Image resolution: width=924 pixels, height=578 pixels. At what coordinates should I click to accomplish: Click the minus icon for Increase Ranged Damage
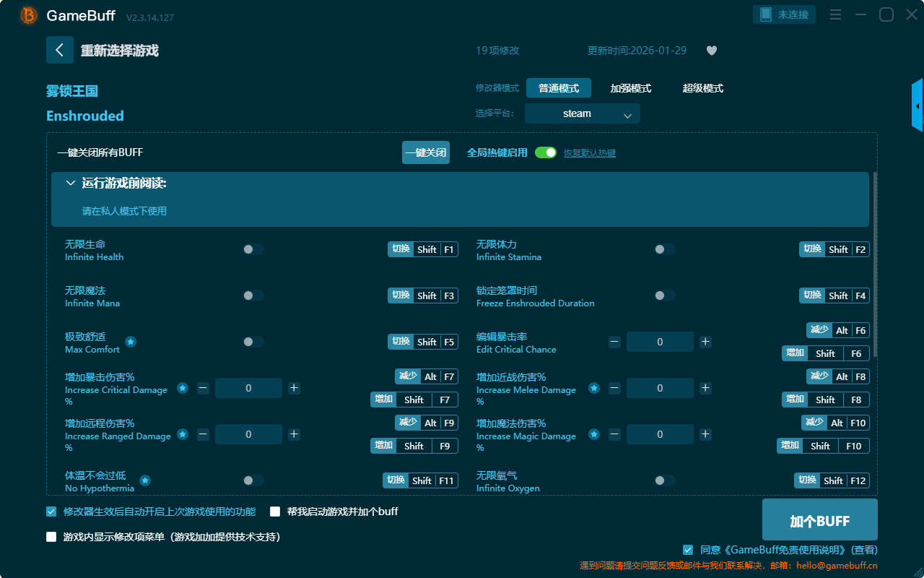point(204,434)
